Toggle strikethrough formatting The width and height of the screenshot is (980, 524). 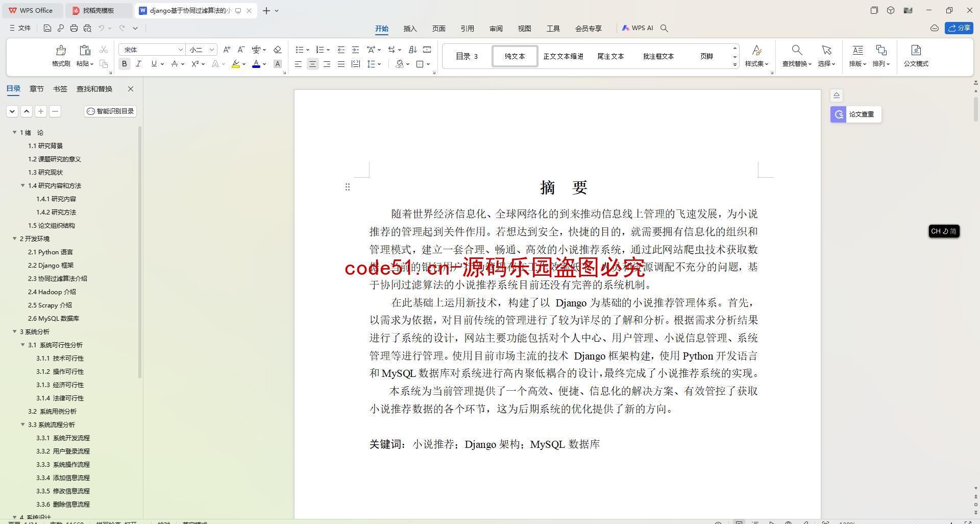pyautogui.click(x=174, y=64)
